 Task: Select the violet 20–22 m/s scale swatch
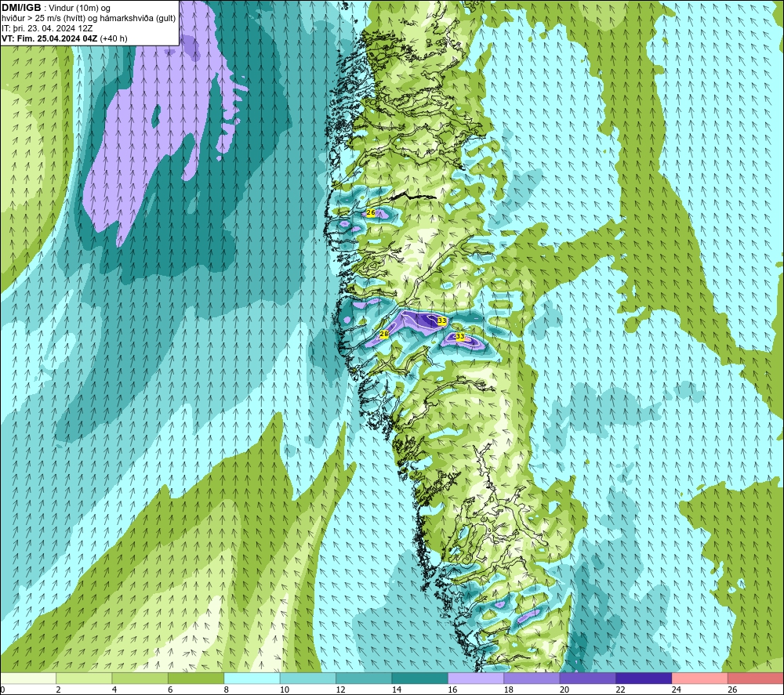[x=588, y=678]
